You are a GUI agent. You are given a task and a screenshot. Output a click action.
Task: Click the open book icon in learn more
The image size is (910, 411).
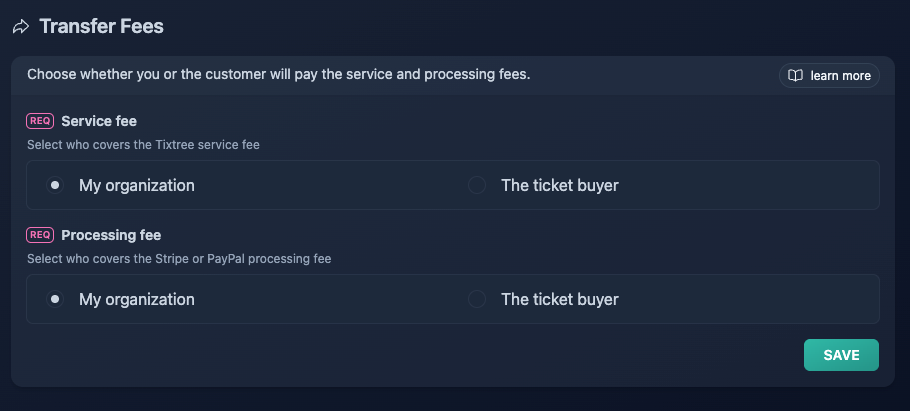(795, 75)
